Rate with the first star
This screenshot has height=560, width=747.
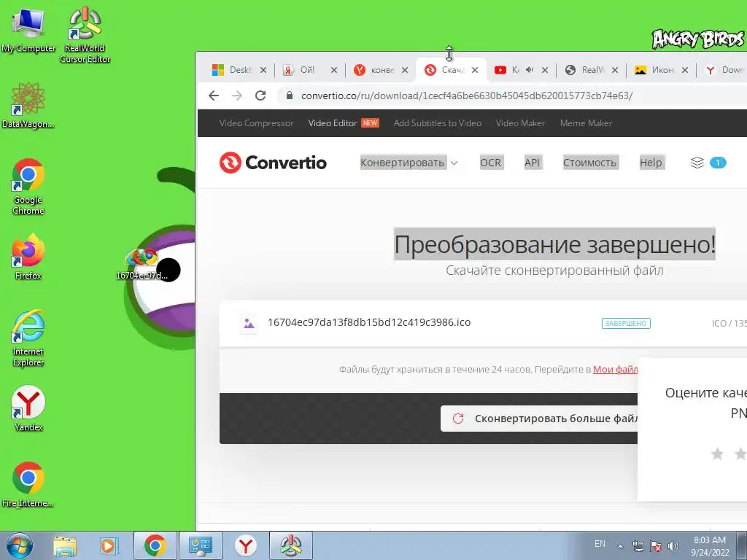(x=717, y=454)
